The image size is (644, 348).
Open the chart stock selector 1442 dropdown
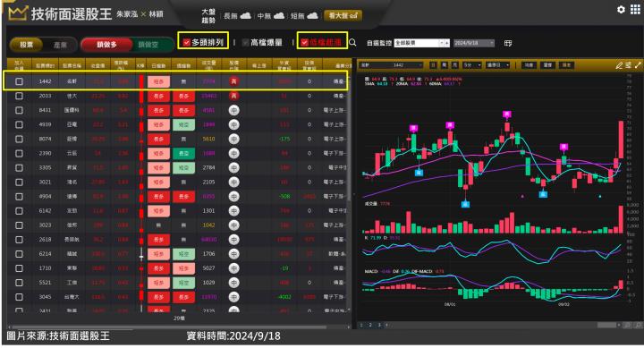[x=392, y=65]
